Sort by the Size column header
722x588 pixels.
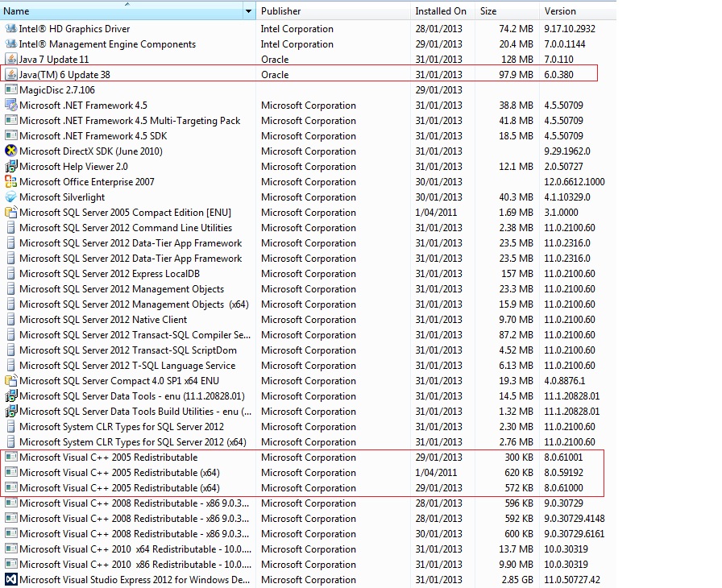point(507,11)
